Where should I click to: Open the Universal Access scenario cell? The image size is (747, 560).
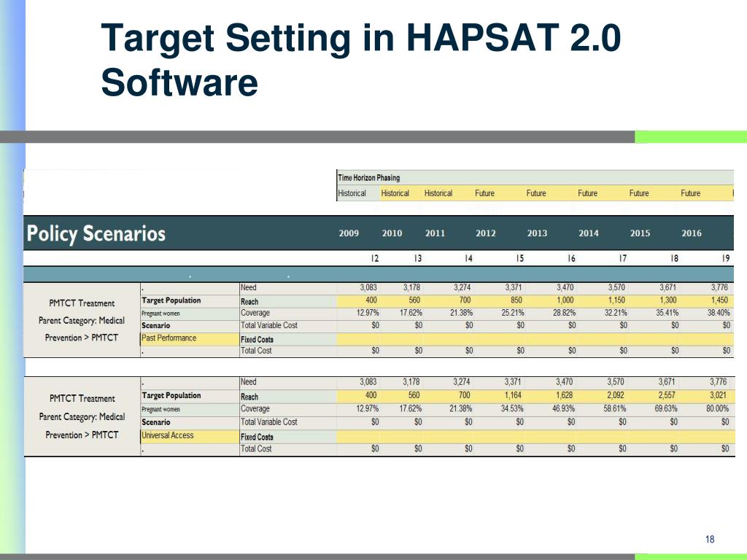(x=190, y=435)
